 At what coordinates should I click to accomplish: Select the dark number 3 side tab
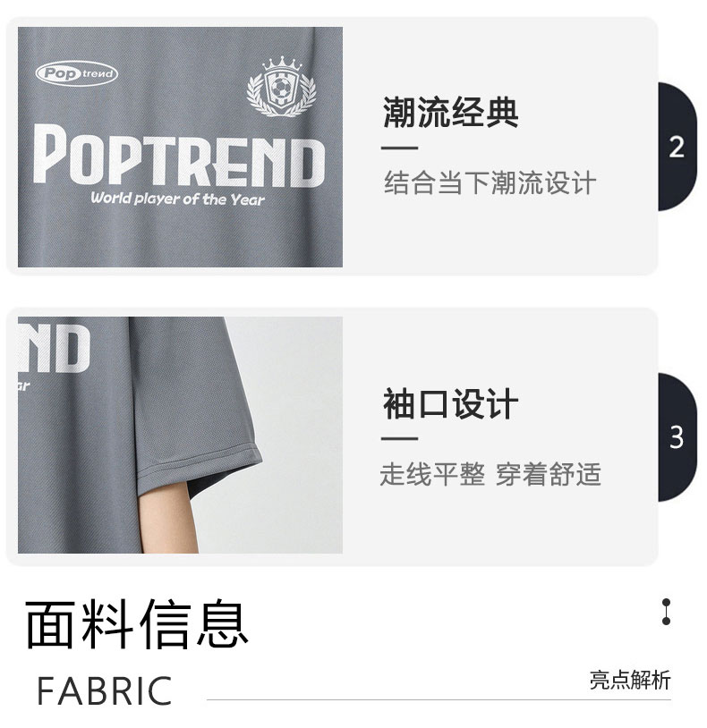point(677,437)
